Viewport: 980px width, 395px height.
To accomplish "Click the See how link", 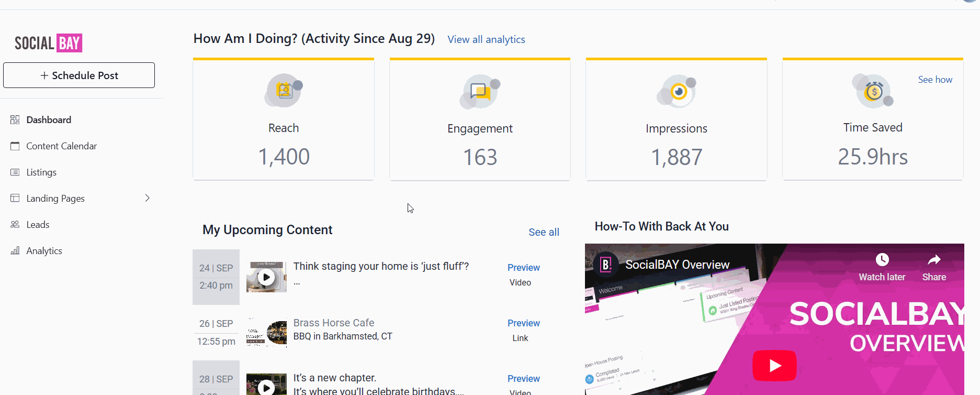I will pyautogui.click(x=935, y=80).
